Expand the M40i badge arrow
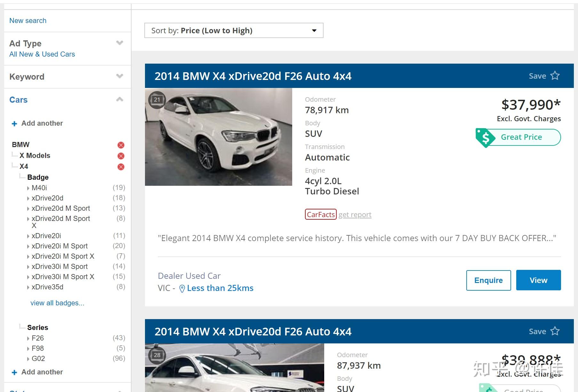 coord(28,188)
